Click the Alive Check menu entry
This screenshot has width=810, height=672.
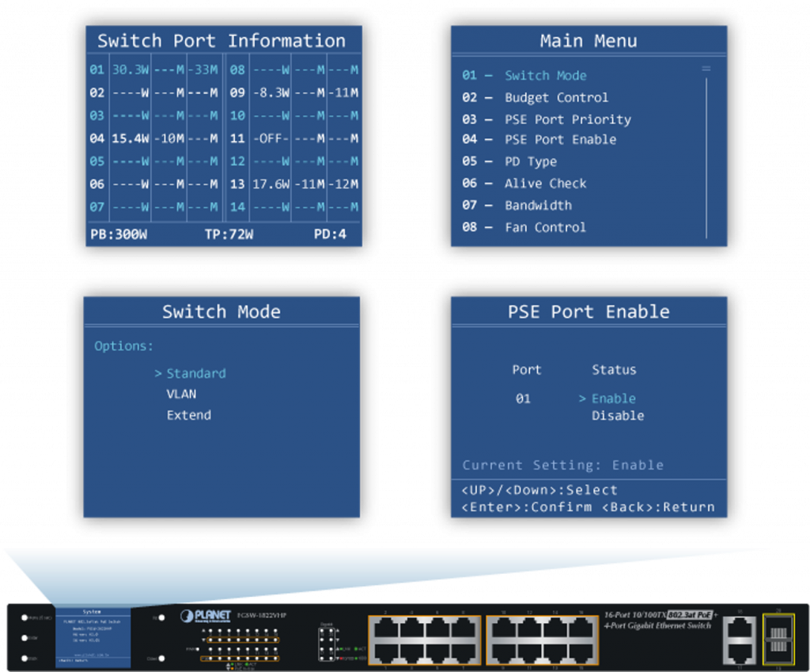(x=545, y=183)
